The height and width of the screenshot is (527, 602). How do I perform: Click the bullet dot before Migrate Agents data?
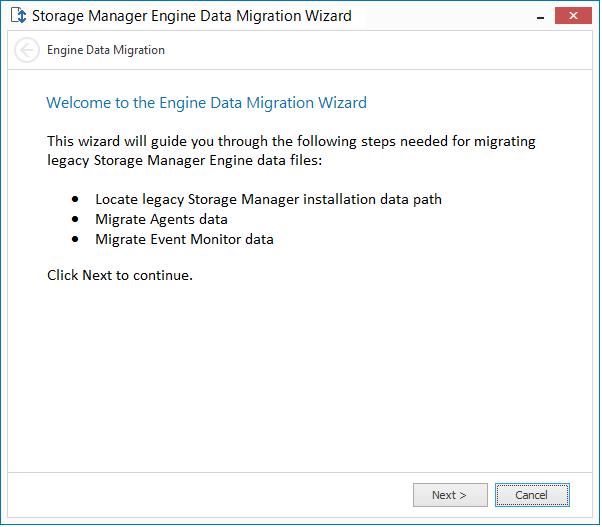pos(76,220)
